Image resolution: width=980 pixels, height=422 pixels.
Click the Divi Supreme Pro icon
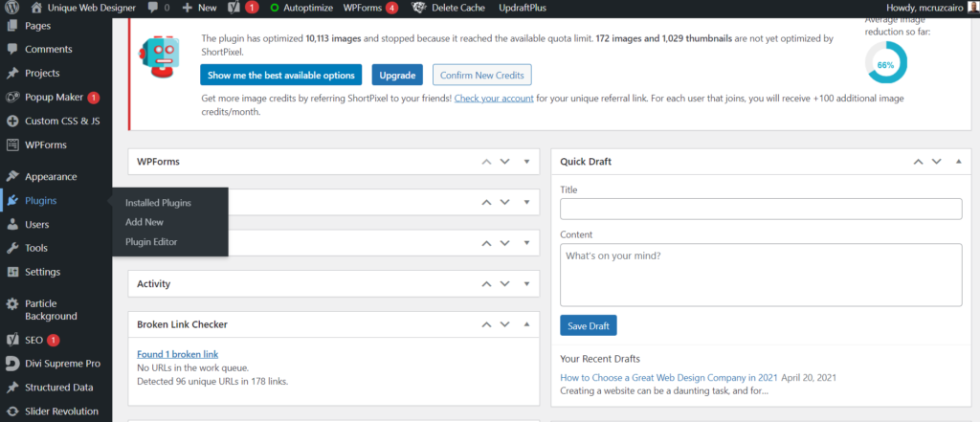(x=11, y=364)
